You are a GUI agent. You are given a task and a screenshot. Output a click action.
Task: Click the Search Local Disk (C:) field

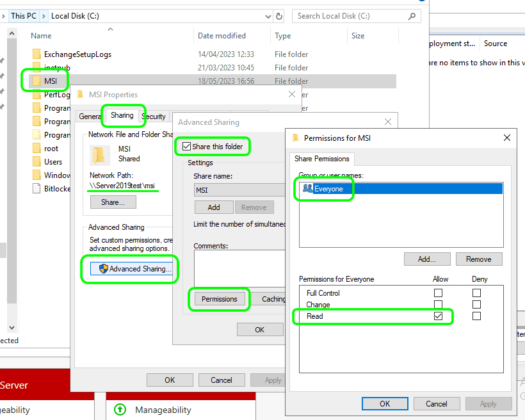pyautogui.click(x=352, y=16)
